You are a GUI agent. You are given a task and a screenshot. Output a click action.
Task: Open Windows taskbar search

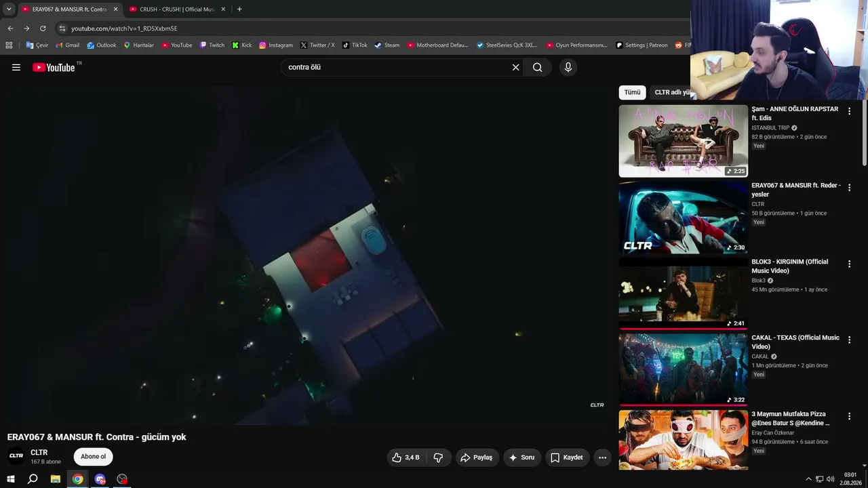tap(33, 479)
